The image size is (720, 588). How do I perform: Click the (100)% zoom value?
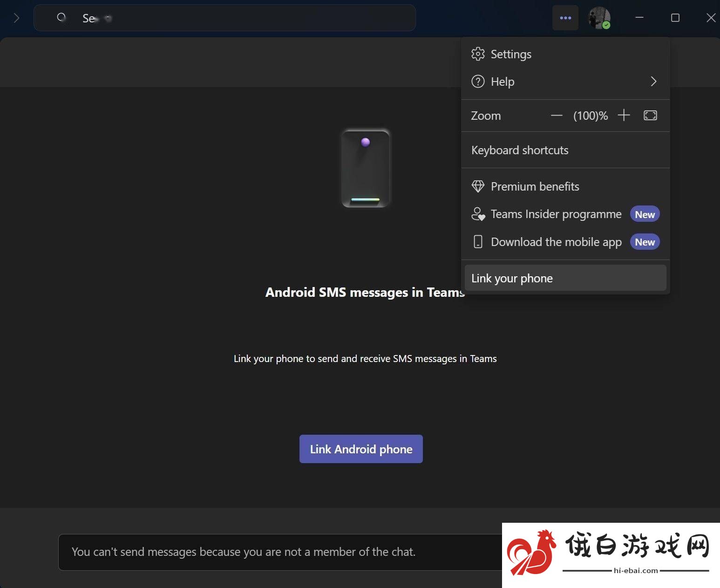(x=591, y=116)
